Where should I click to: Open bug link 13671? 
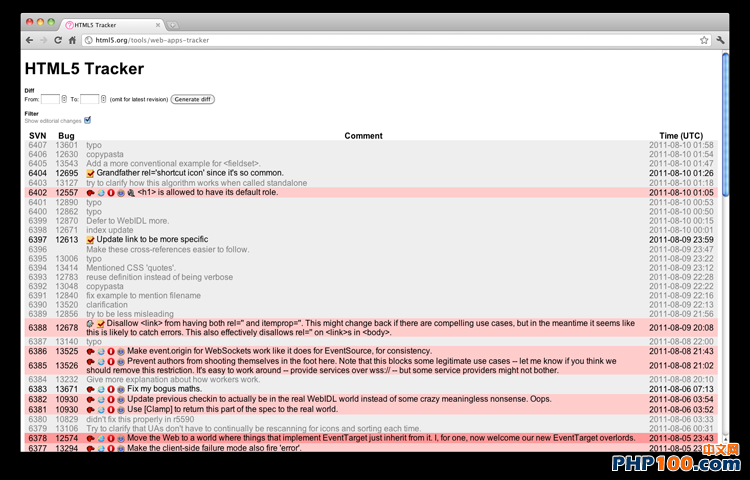66,389
